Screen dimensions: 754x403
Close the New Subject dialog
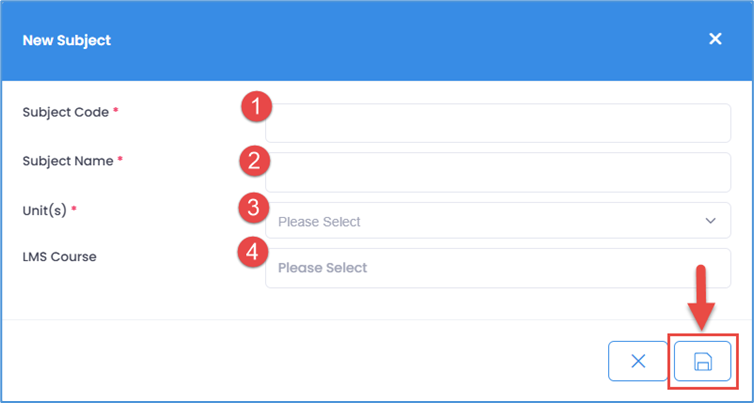(715, 39)
